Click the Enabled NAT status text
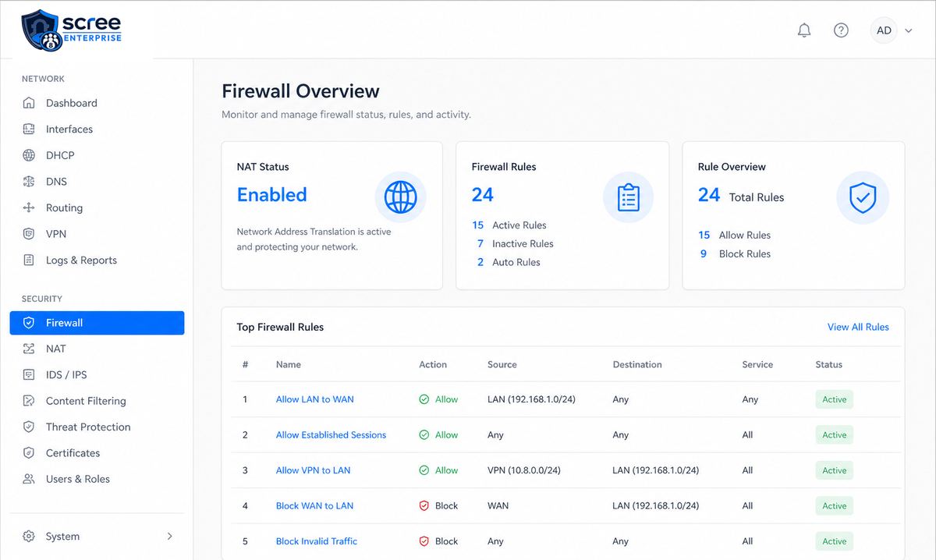The image size is (936, 560). [272, 195]
